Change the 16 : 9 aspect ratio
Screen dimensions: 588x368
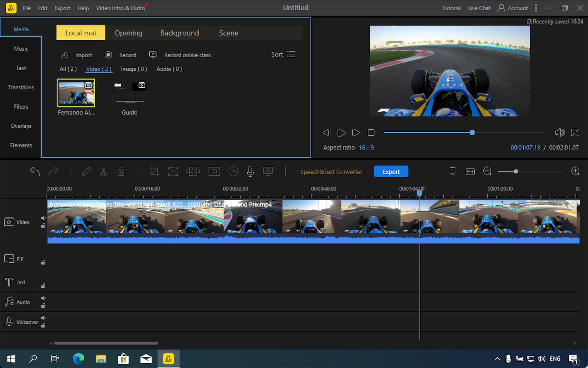(366, 148)
